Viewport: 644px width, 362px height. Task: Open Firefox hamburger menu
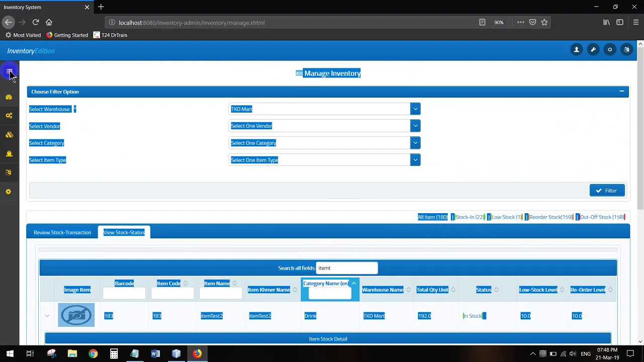pyautogui.click(x=636, y=22)
